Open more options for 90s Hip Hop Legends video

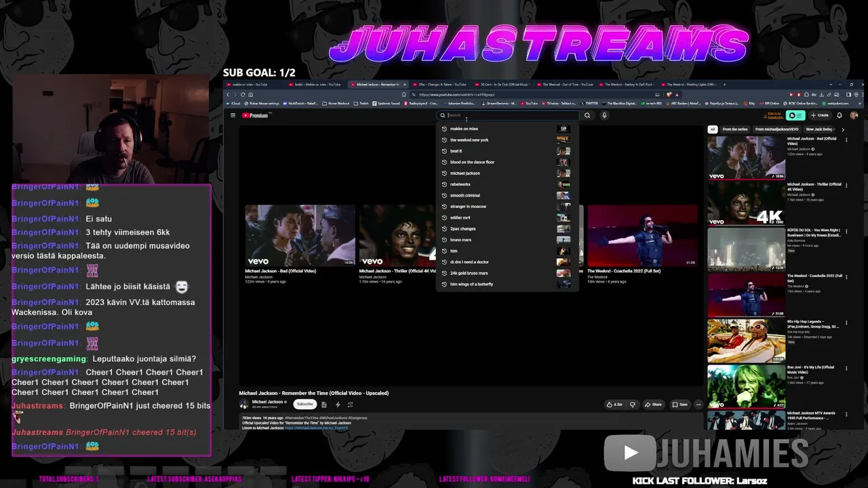(845, 323)
